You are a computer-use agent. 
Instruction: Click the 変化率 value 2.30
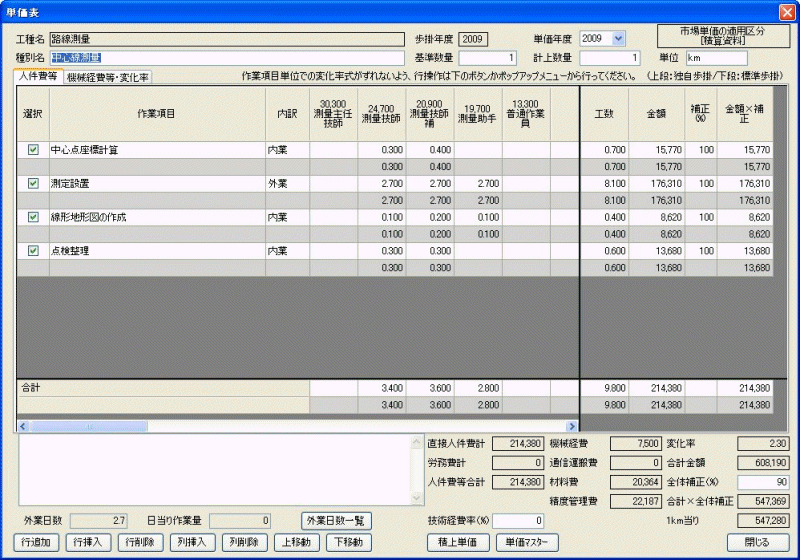pyautogui.click(x=763, y=444)
